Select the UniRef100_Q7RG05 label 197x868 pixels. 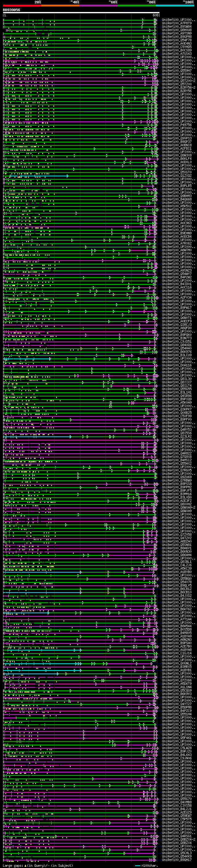(177, 470)
